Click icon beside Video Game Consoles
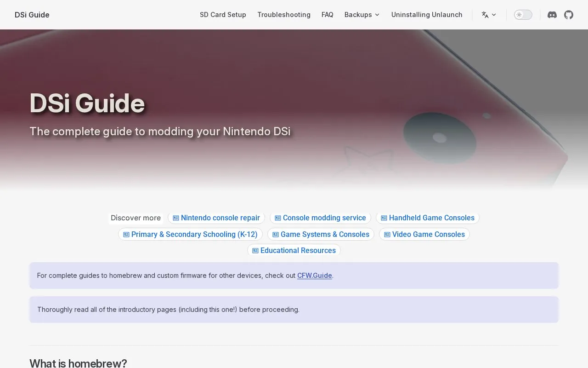The height and width of the screenshot is (368, 588). point(387,235)
